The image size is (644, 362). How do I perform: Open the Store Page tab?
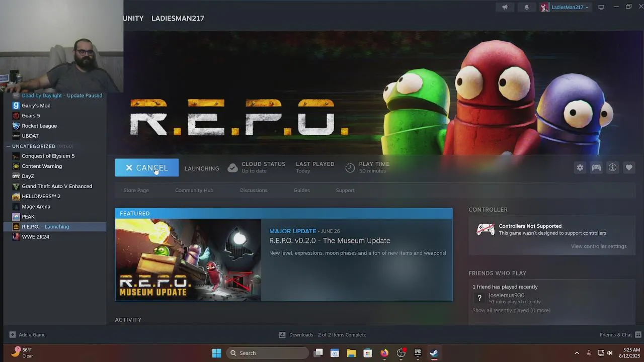pyautogui.click(x=136, y=190)
